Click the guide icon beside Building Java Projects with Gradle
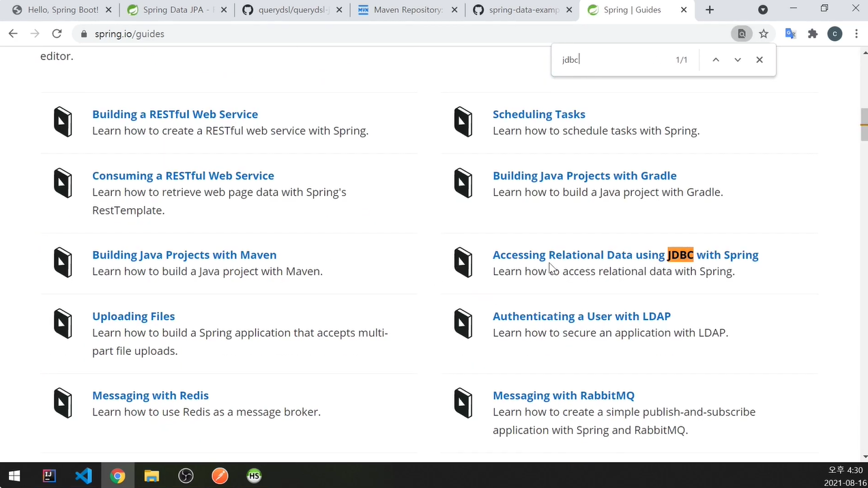The height and width of the screenshot is (488, 868). click(463, 184)
